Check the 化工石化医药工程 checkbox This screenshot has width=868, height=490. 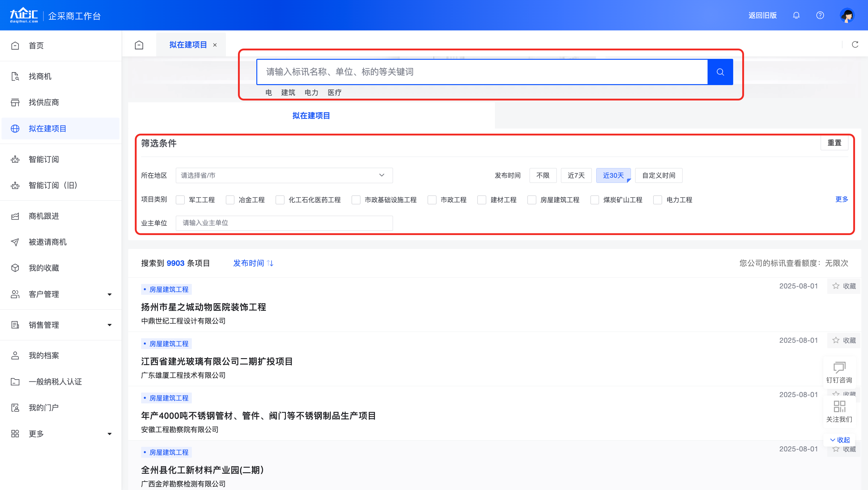point(280,200)
